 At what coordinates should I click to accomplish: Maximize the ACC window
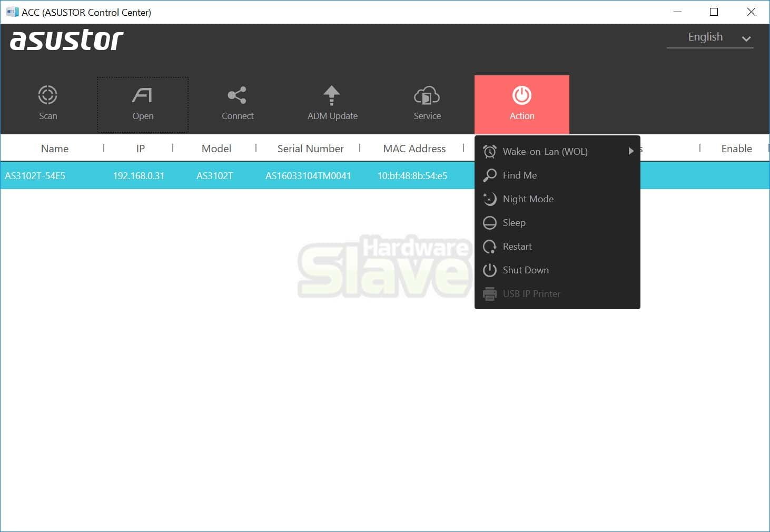click(714, 12)
